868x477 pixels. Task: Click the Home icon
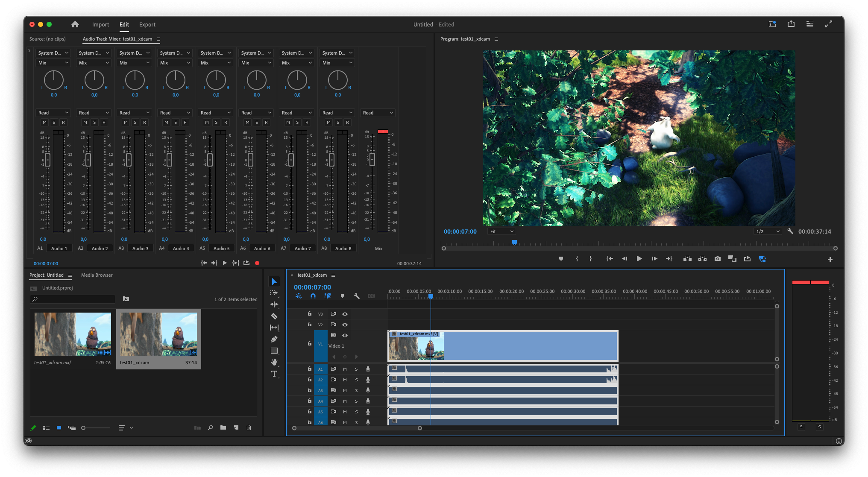pyautogui.click(x=75, y=24)
